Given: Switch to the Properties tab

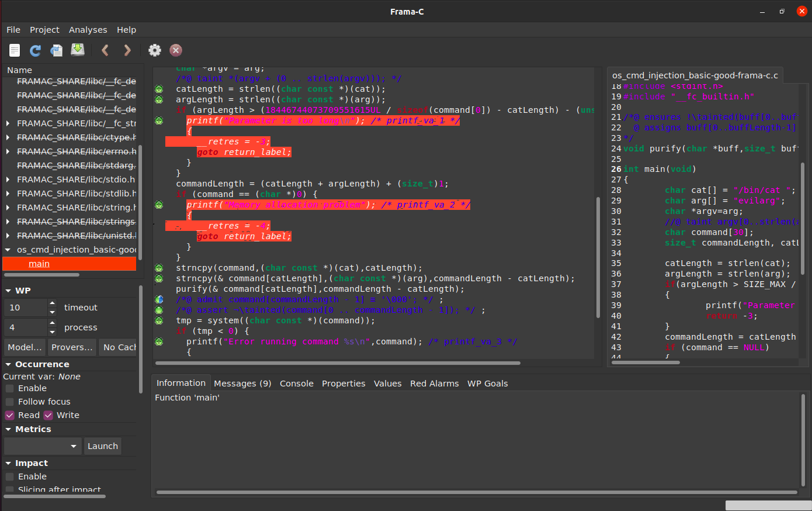Looking at the screenshot, I should click(343, 384).
